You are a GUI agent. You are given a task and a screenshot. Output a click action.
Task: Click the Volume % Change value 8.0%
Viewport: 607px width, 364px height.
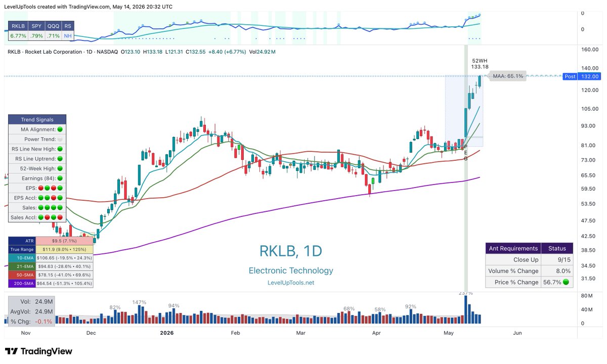click(x=557, y=270)
